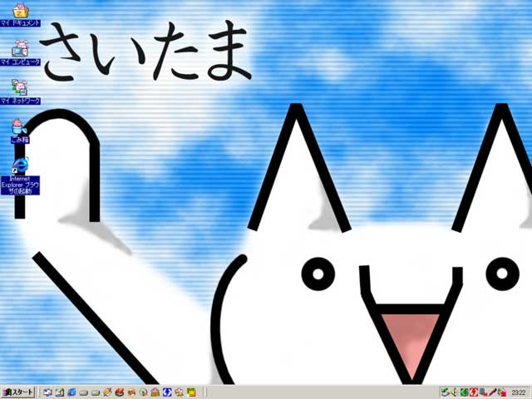Click the network computers tray icon

(x=483, y=392)
